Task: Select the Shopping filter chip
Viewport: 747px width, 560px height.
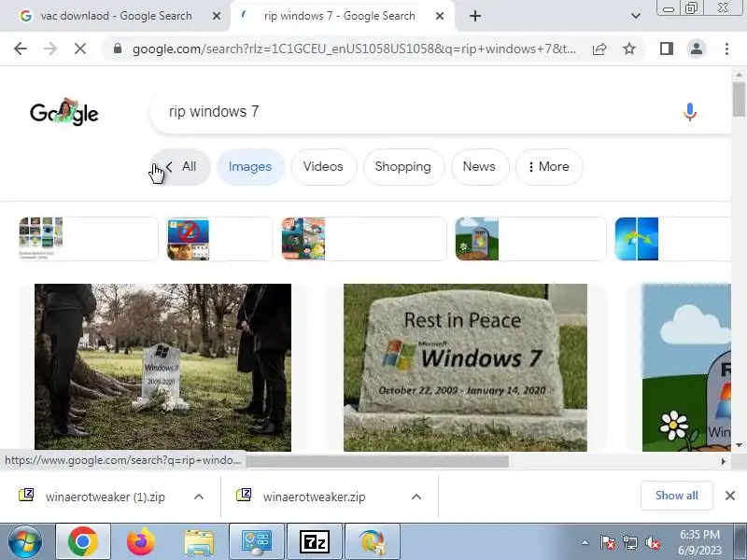Action: coord(403,167)
